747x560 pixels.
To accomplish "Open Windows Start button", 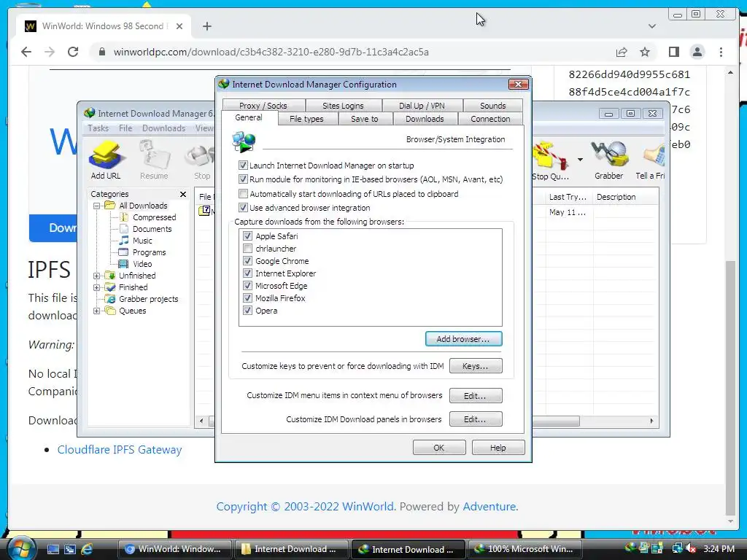I will click(21, 548).
